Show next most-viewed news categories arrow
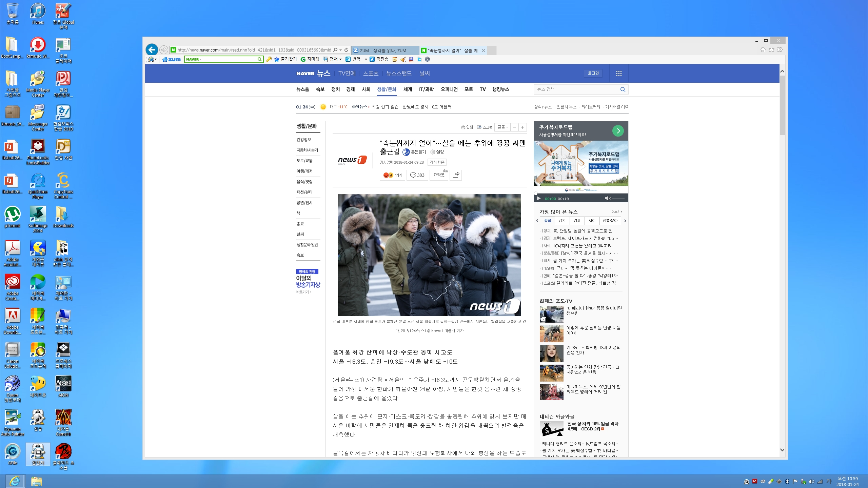The image size is (868, 488). [x=625, y=221]
